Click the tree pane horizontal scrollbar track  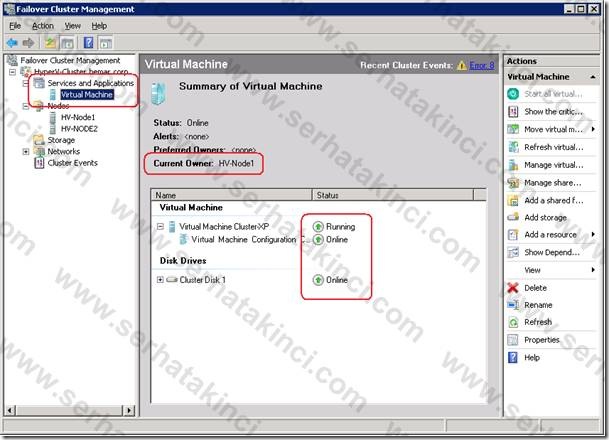[x=69, y=410]
